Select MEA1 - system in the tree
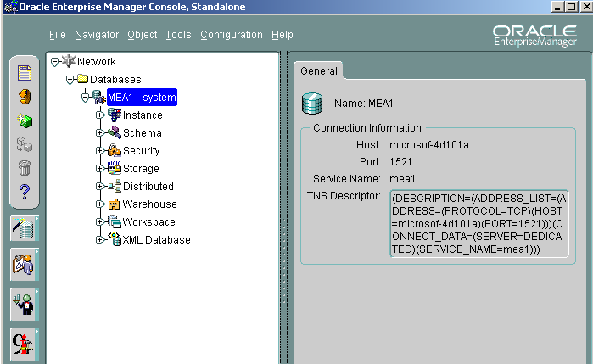The width and height of the screenshot is (593, 364). point(142,98)
